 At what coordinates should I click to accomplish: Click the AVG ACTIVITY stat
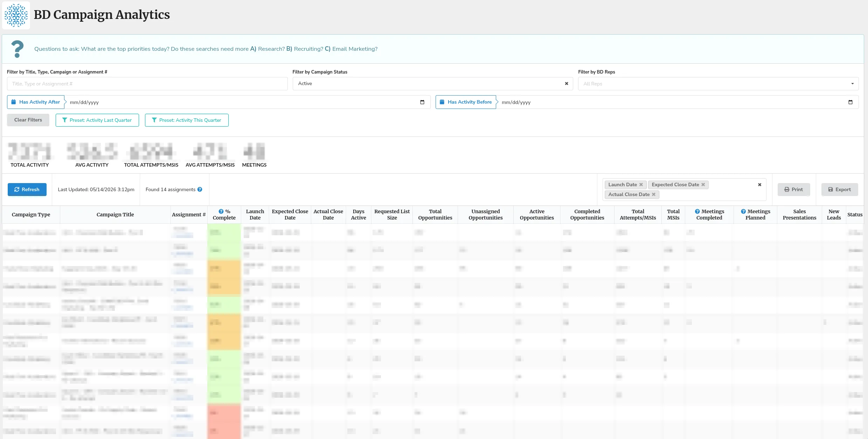pos(92,155)
